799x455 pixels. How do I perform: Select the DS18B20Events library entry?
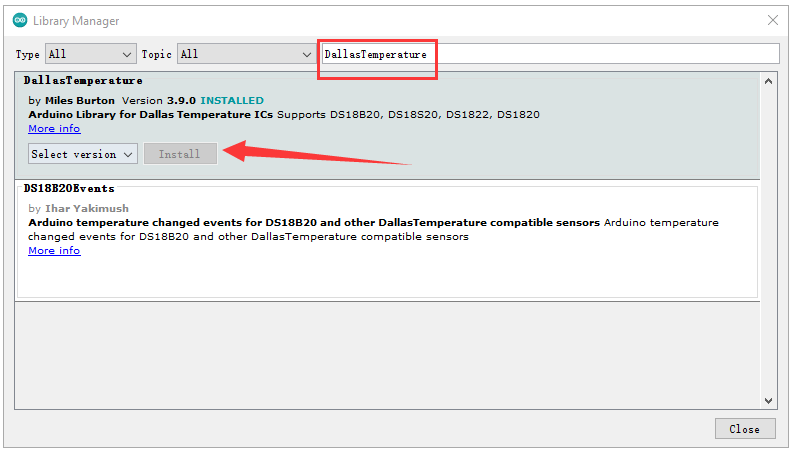point(69,188)
